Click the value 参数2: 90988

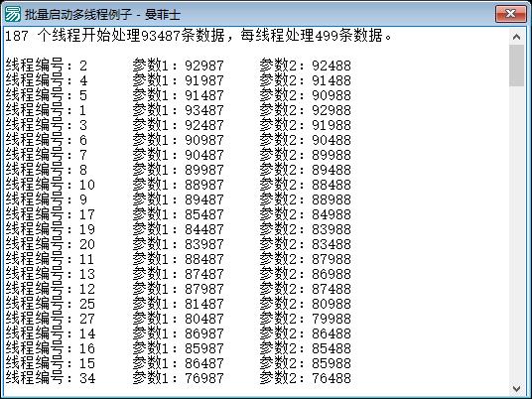(306, 95)
